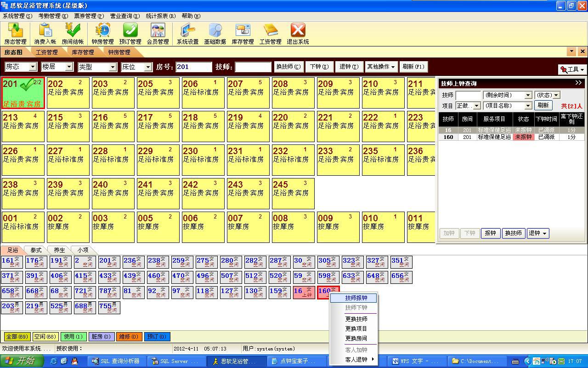Click the 换技师 button
This screenshot has width=588, height=368.
288,67
